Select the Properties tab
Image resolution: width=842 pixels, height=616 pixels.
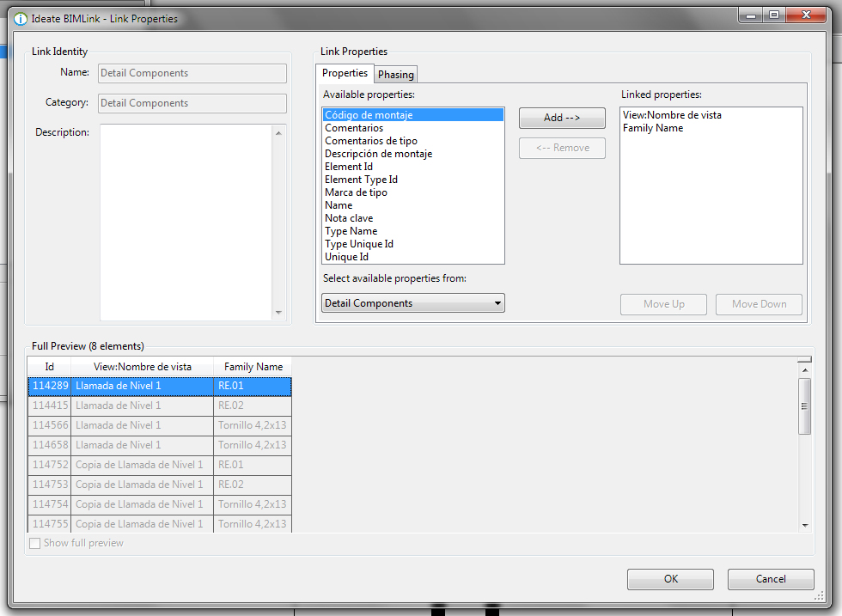tap(345, 73)
